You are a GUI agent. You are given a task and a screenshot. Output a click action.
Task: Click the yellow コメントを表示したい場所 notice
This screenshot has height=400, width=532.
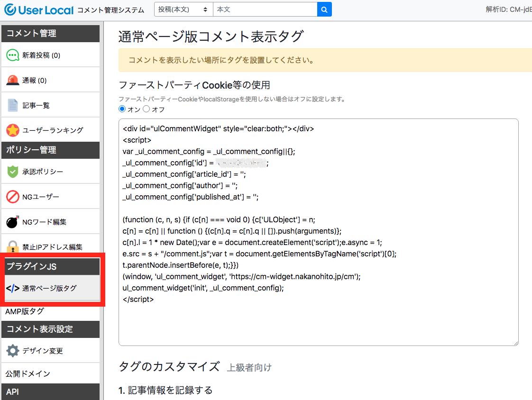click(x=325, y=60)
